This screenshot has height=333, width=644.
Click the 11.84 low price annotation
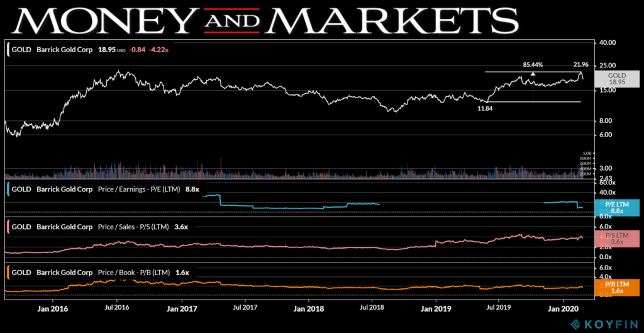(x=485, y=108)
